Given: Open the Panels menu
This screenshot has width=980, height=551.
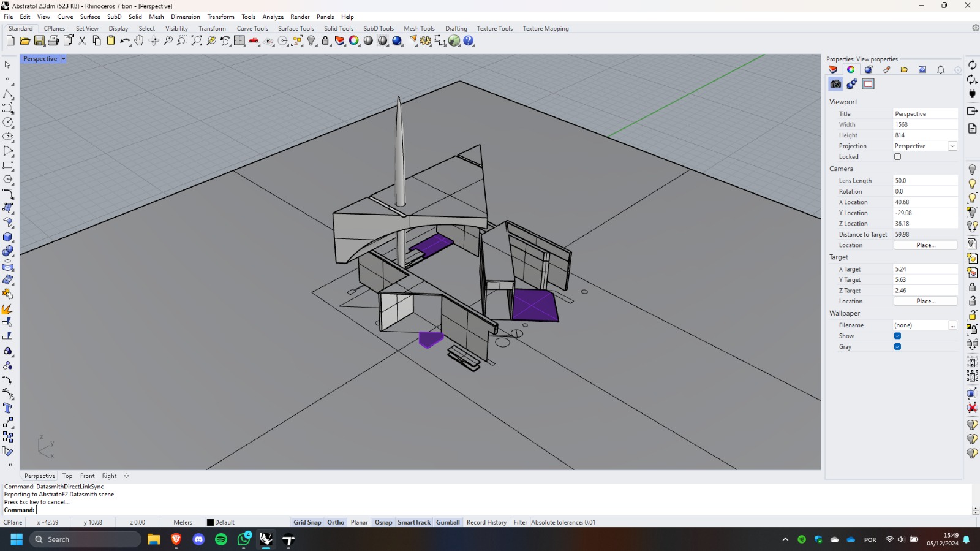Looking at the screenshot, I should click(325, 17).
